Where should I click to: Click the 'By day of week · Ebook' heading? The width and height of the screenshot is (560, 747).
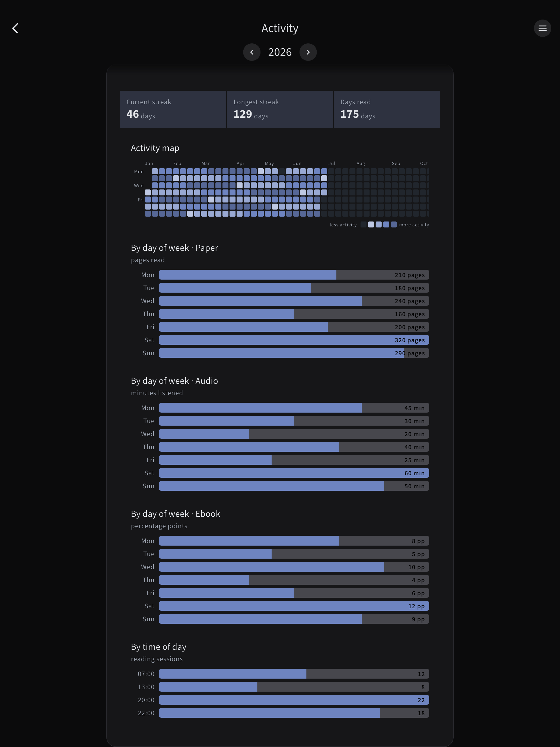coord(176,514)
